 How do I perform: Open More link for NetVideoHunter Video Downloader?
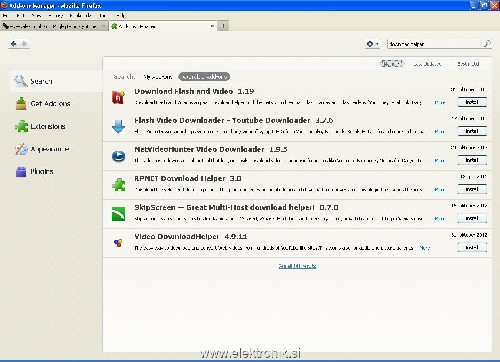tap(440, 160)
